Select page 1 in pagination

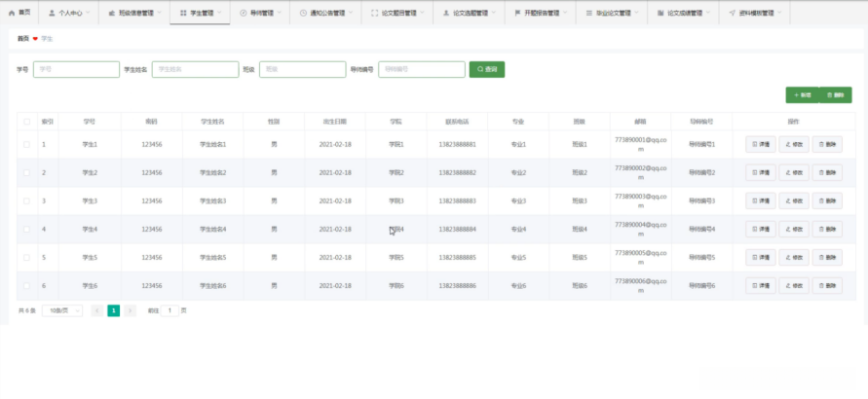tap(113, 310)
